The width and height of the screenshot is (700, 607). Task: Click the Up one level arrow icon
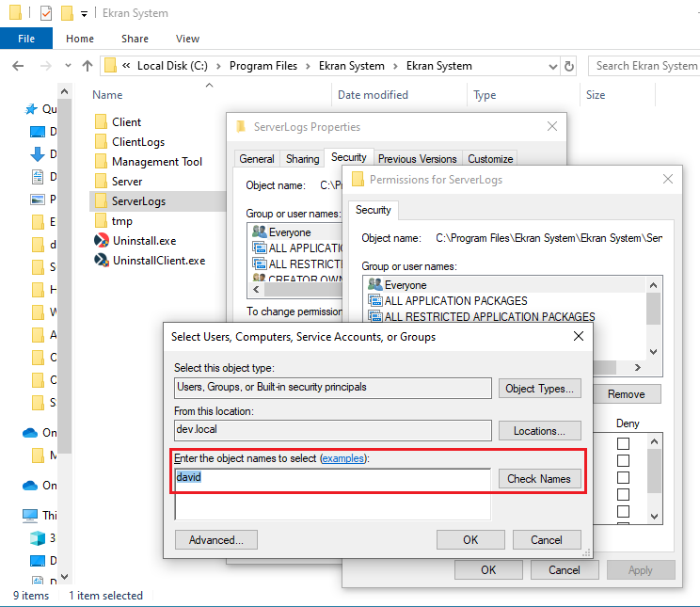[x=87, y=66]
